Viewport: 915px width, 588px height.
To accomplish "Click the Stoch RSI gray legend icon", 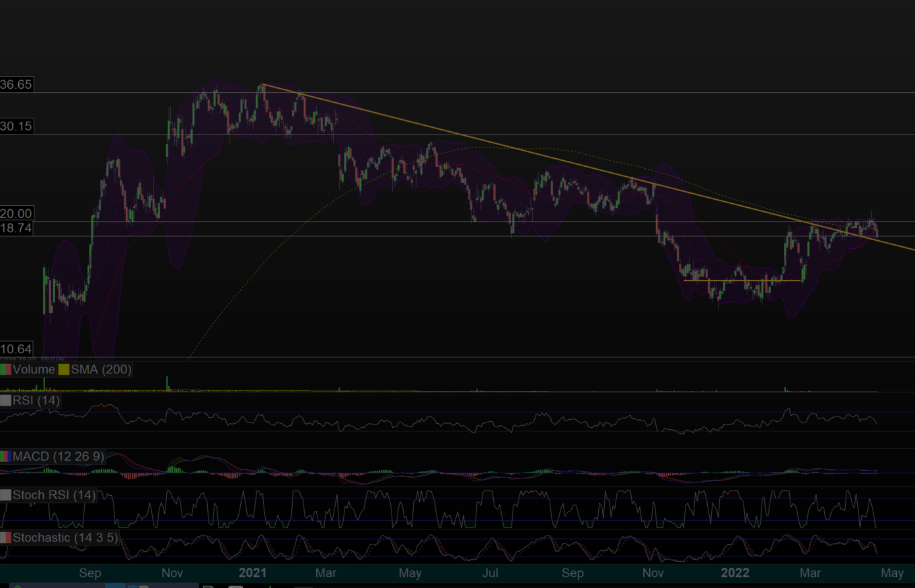I will pyautogui.click(x=6, y=495).
